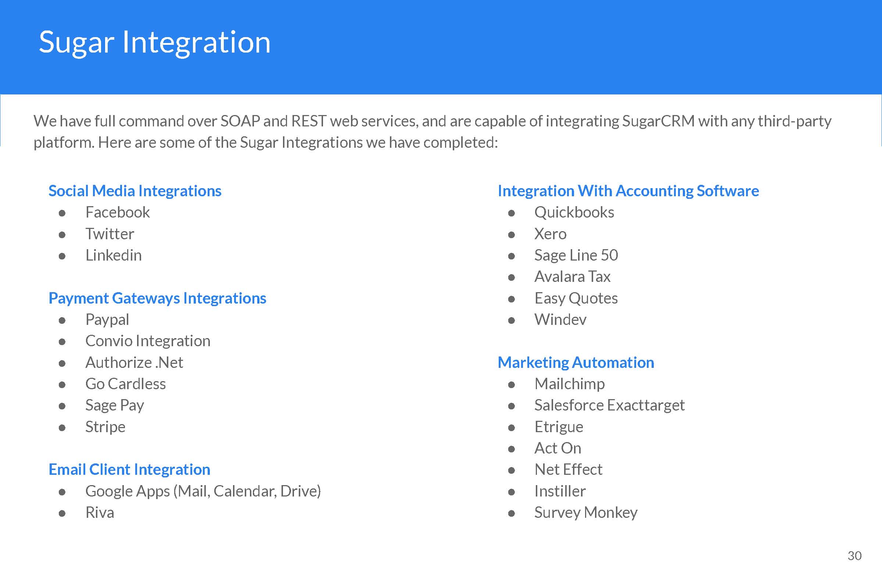
Task: Select the 'Xero' list item
Action: 550,234
